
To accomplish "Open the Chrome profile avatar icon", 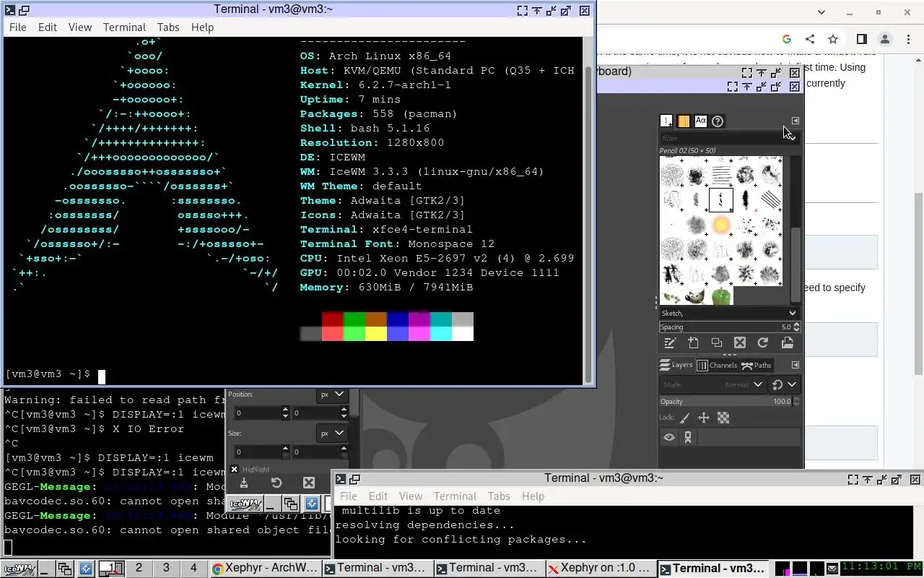I will (x=885, y=39).
